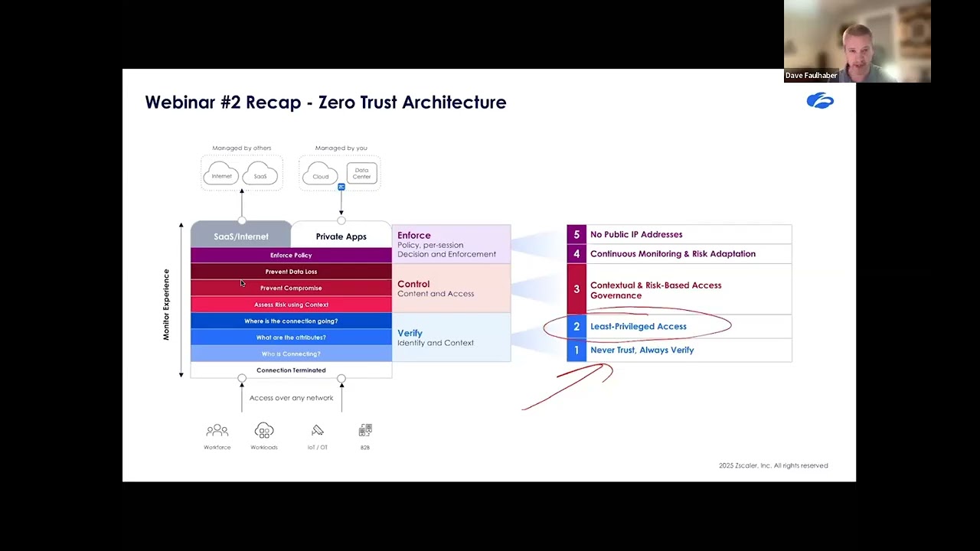
Task: Click the Connection Terminated row
Action: point(291,370)
